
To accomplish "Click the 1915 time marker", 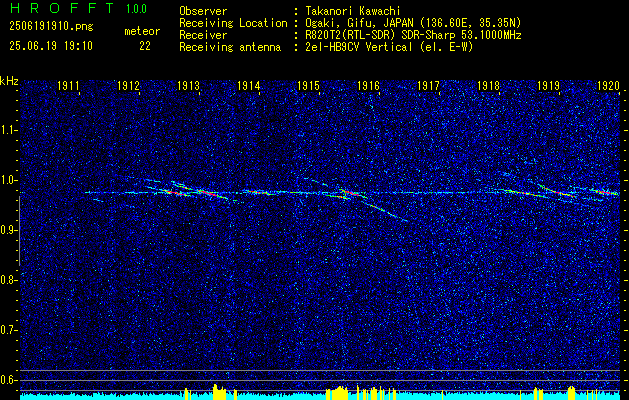I will pyautogui.click(x=308, y=86).
